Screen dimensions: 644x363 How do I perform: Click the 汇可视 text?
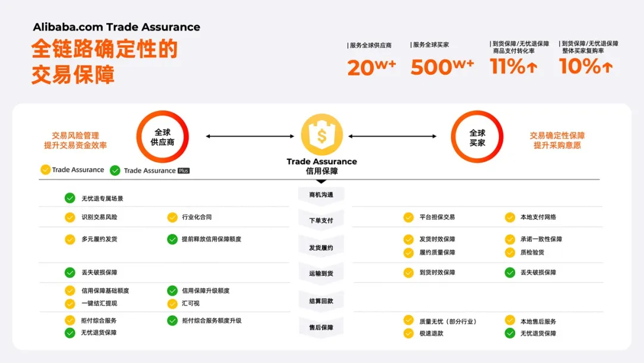(191, 303)
